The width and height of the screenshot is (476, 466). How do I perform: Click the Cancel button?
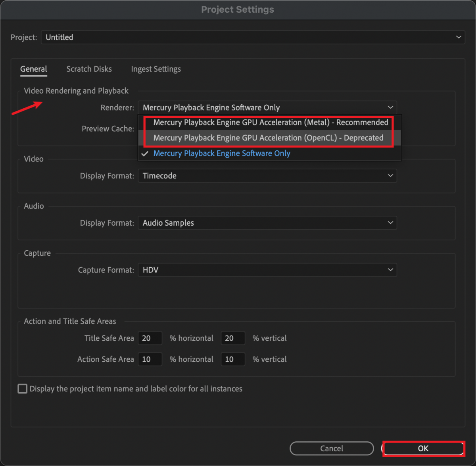[332, 448]
